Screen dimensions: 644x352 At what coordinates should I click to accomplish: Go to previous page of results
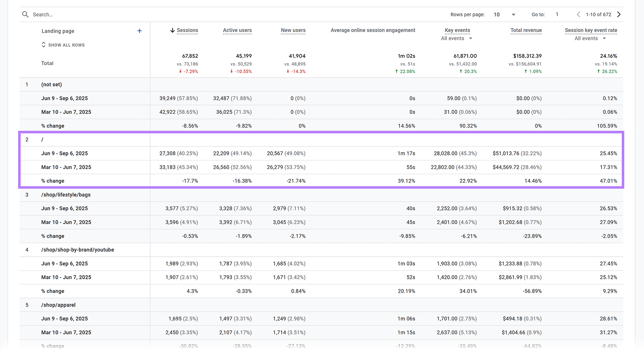pos(578,14)
